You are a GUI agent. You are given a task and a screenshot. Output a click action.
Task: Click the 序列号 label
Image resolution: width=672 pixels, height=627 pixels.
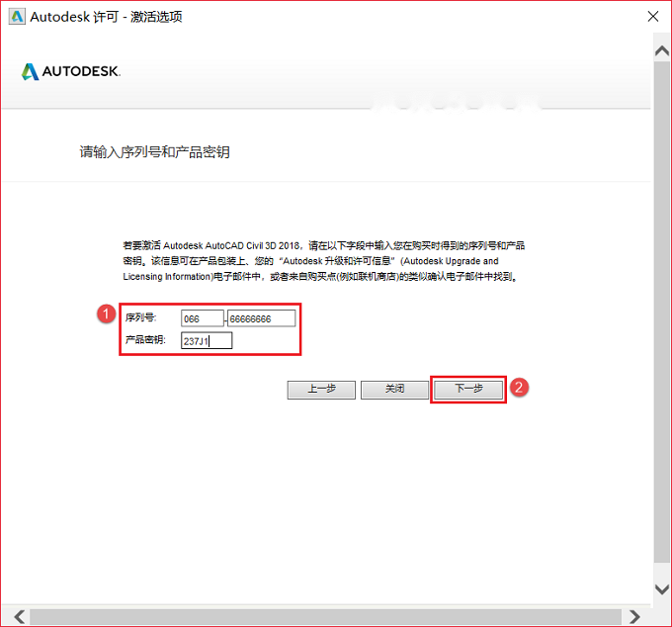(141, 317)
